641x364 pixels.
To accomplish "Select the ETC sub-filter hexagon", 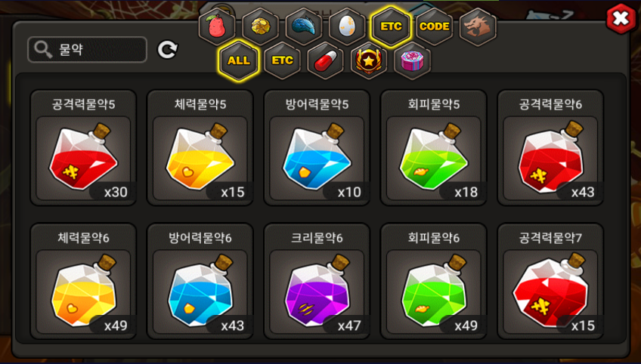I will [282, 61].
